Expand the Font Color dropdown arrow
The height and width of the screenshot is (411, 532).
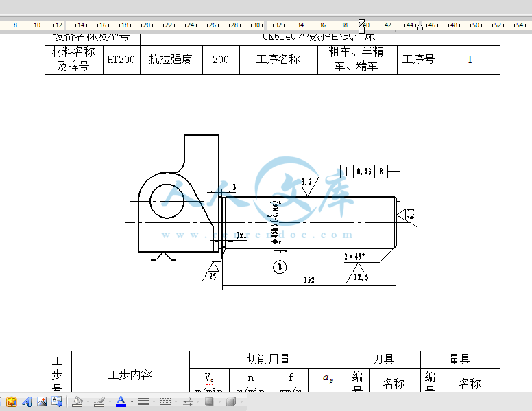coord(131,402)
